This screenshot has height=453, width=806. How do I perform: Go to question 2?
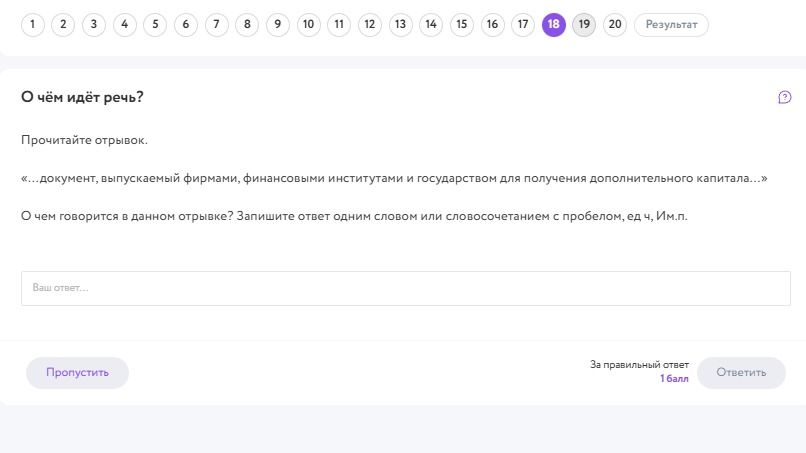click(63, 25)
